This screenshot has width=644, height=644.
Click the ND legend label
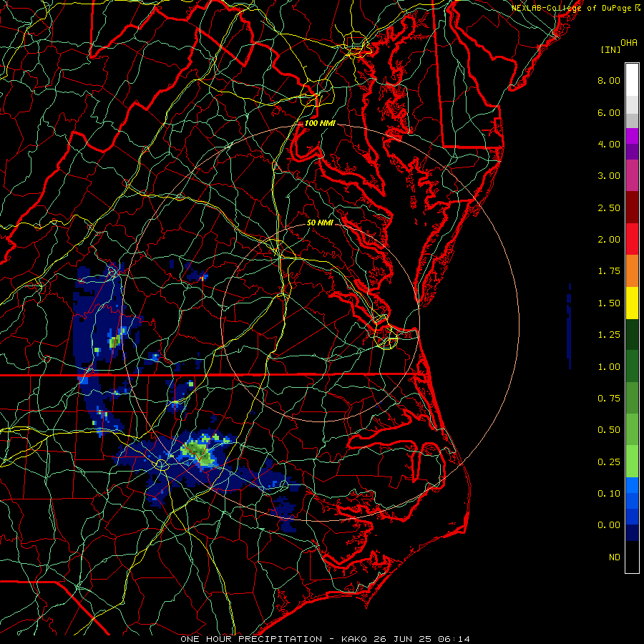(615, 557)
